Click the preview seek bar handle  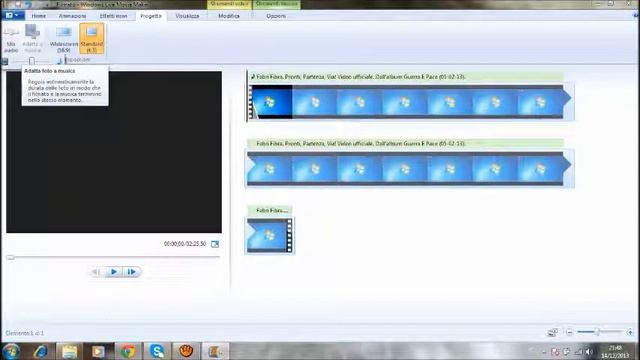tap(11, 257)
